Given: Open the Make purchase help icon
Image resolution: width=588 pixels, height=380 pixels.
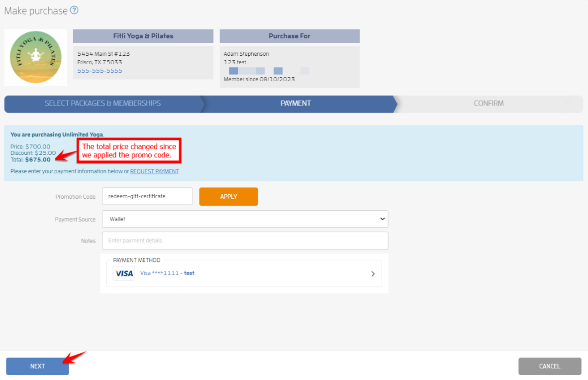Looking at the screenshot, I should [x=74, y=10].
